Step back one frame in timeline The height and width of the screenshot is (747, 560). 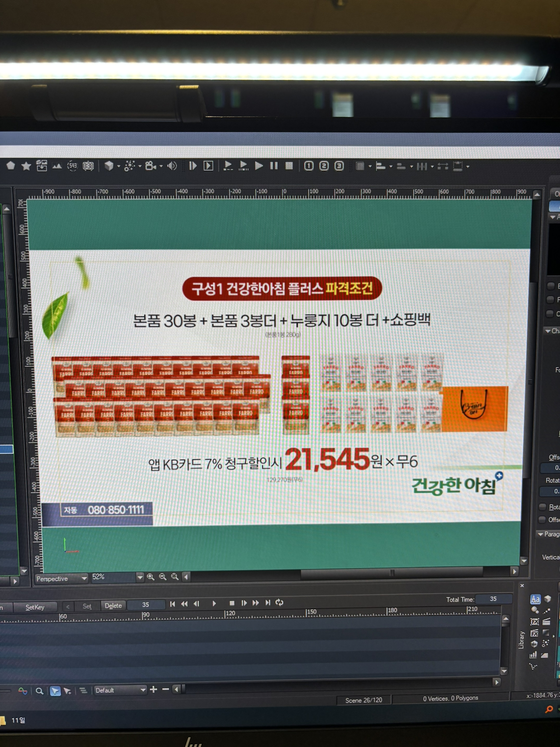click(x=196, y=604)
